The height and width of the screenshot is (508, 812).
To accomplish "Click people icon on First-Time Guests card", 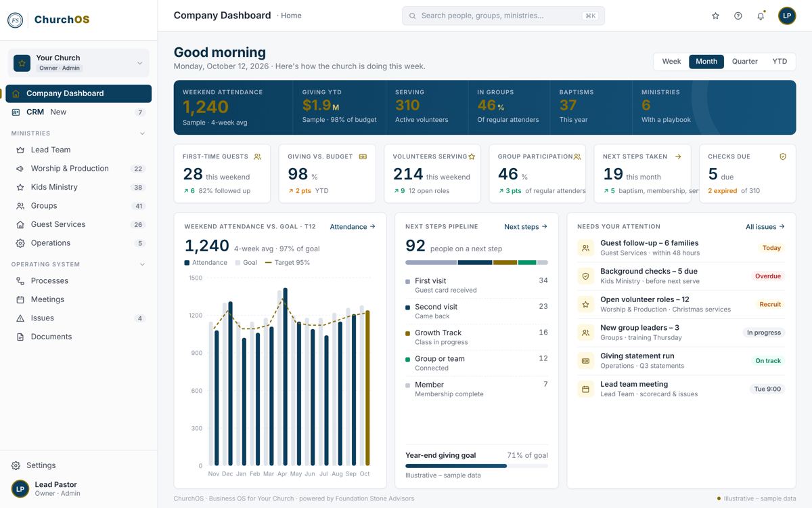I will (257, 156).
